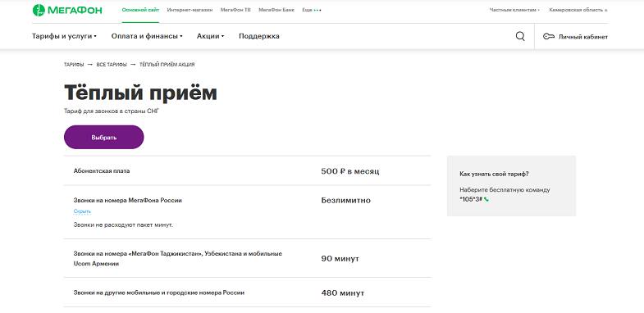Click the 90 минут value
Viewport: 644px width, 313px height.
(340, 259)
